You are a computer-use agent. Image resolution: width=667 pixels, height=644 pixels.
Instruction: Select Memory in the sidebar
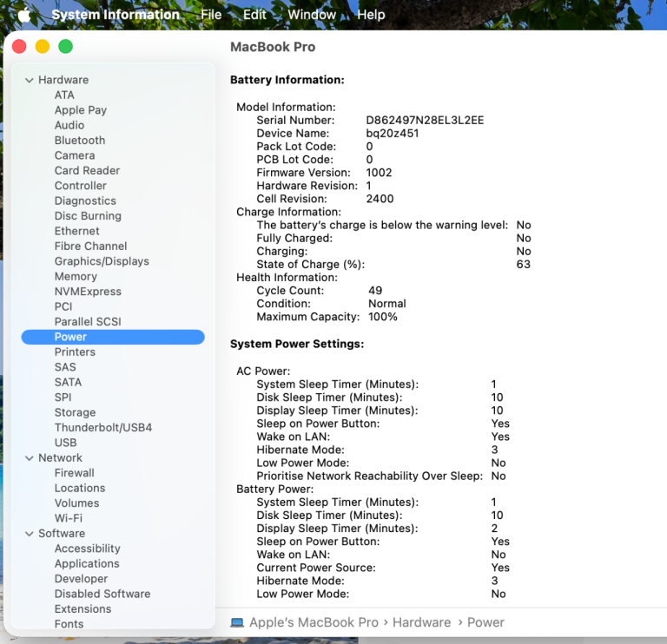coord(76,276)
